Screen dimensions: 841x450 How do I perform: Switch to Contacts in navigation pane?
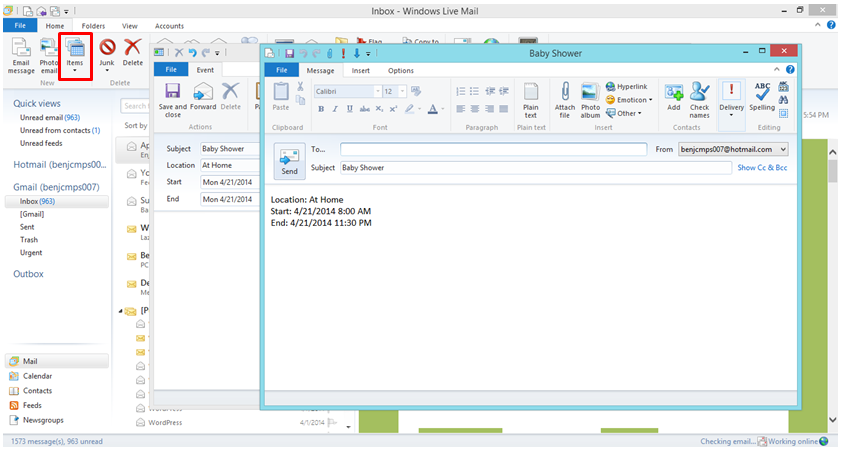37,390
